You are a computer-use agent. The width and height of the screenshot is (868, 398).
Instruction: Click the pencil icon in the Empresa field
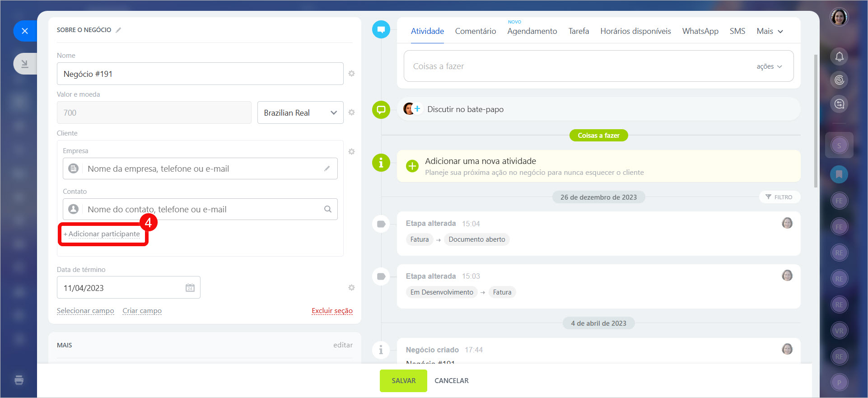(x=327, y=169)
